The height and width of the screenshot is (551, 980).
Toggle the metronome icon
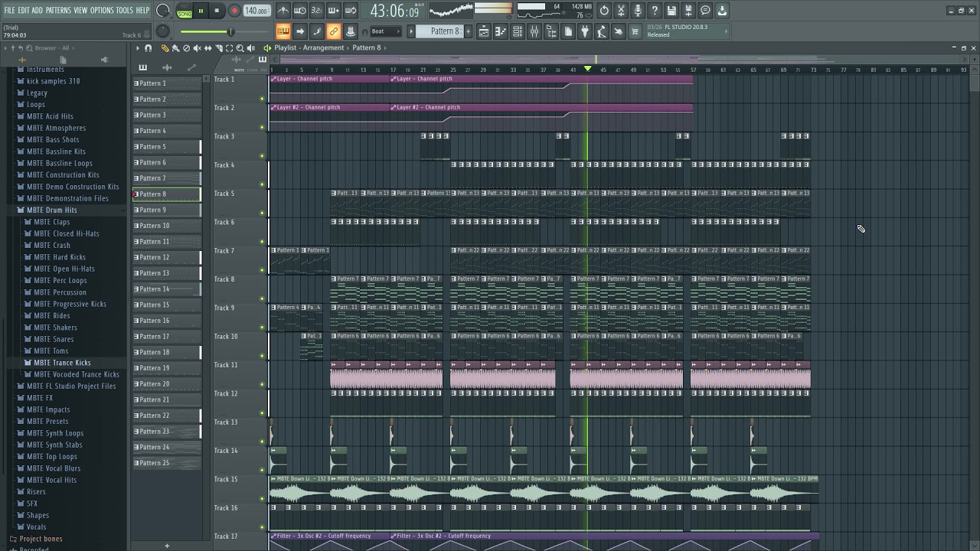(x=283, y=11)
